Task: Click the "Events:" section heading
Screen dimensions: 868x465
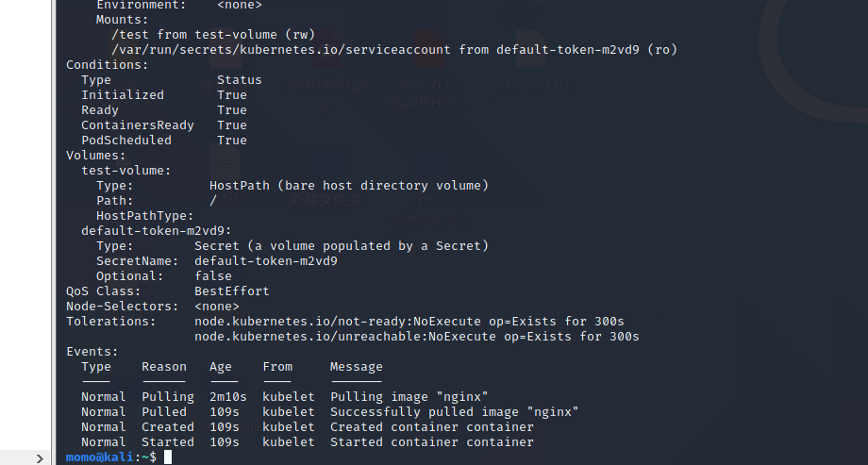Action: click(92, 352)
